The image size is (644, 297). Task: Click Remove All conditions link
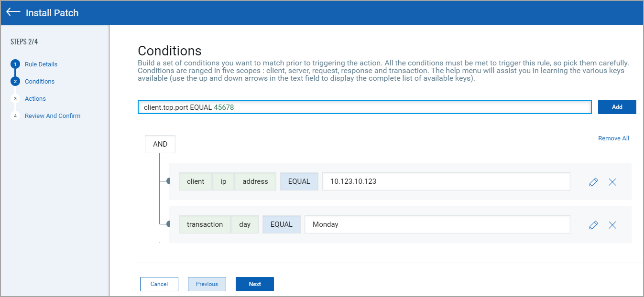[x=613, y=138]
